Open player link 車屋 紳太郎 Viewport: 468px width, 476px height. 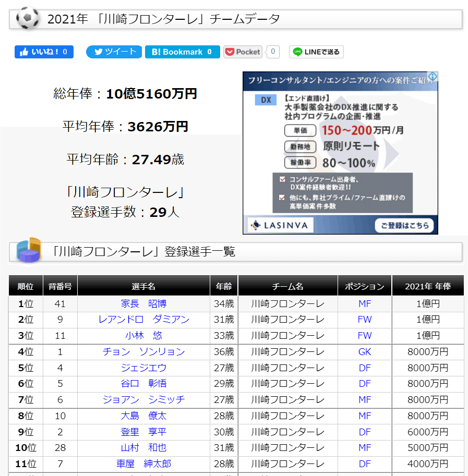click(143, 464)
